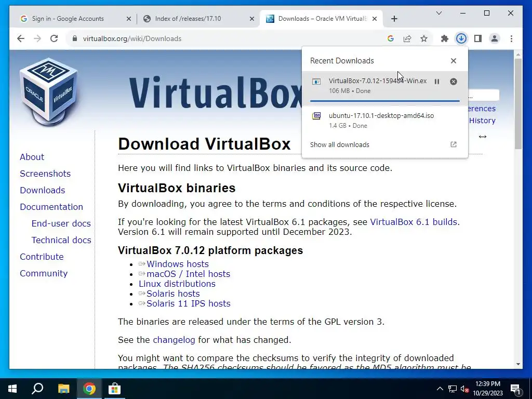Image resolution: width=532 pixels, height=399 pixels.
Task: Open the tab search dropdown chevron
Action: click(438, 13)
